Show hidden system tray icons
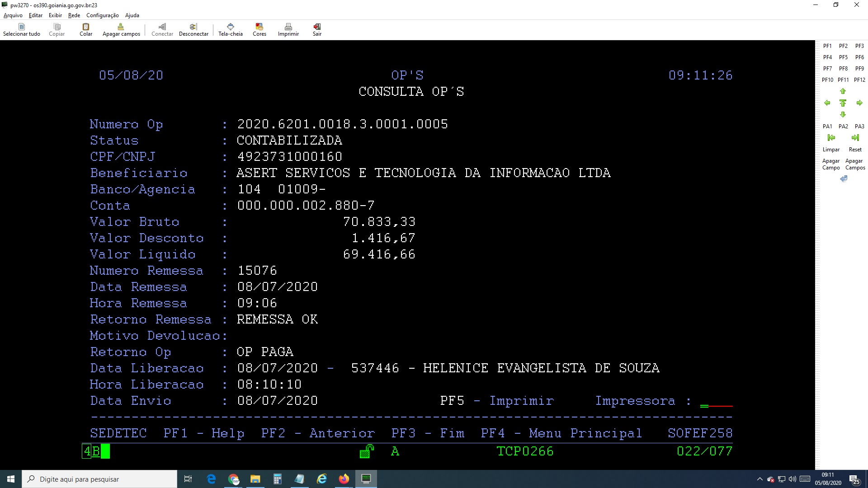 (x=759, y=479)
